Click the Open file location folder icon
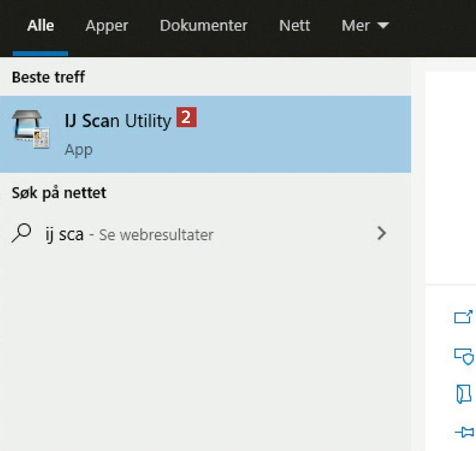 tap(463, 394)
